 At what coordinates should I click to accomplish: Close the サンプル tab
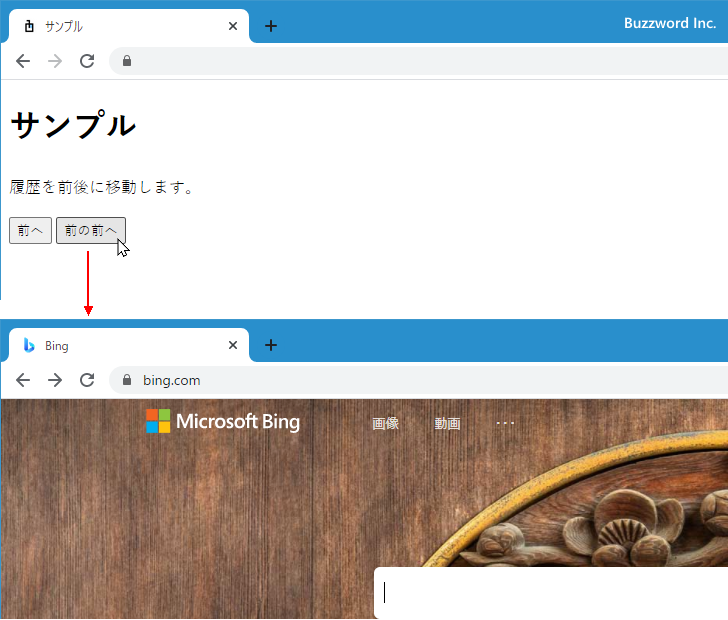tap(233, 26)
